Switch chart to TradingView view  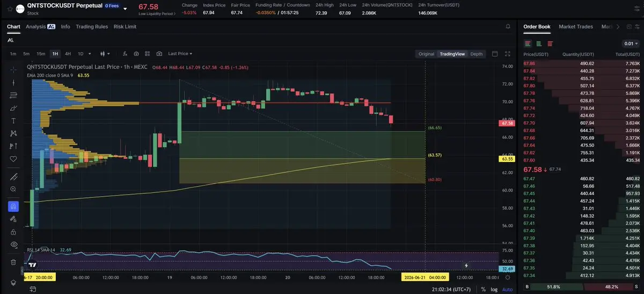[x=452, y=54]
